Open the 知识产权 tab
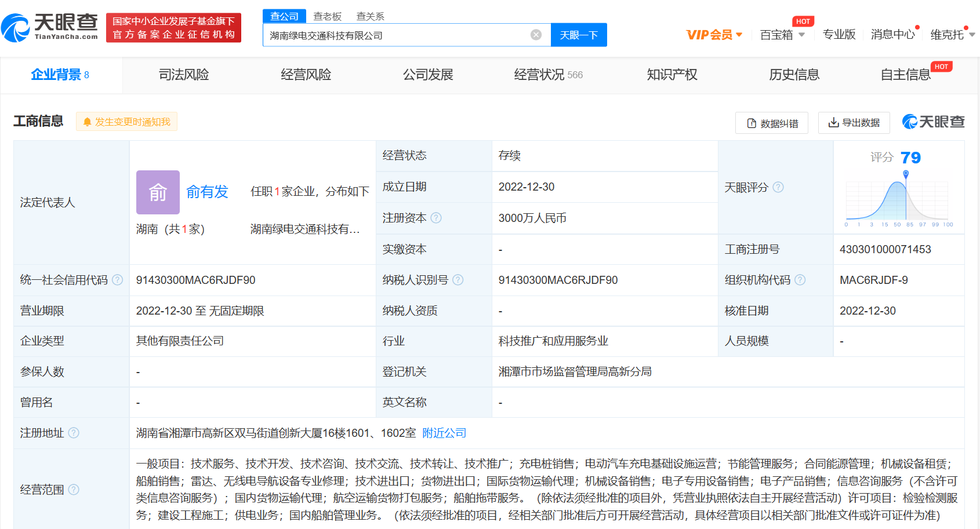 (672, 75)
